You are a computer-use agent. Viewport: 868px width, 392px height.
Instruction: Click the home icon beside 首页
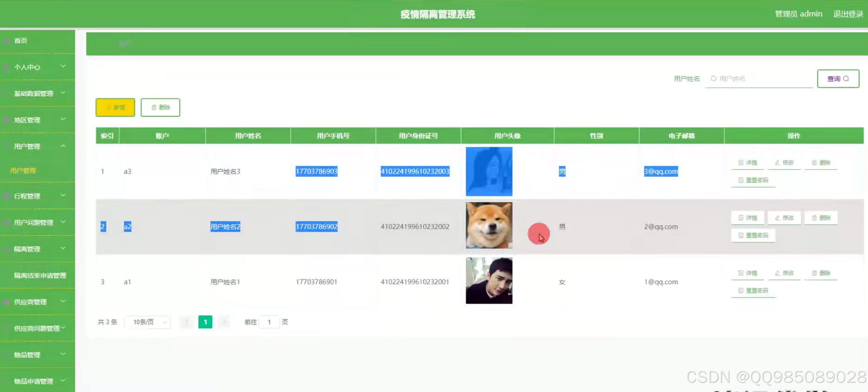(x=6, y=40)
